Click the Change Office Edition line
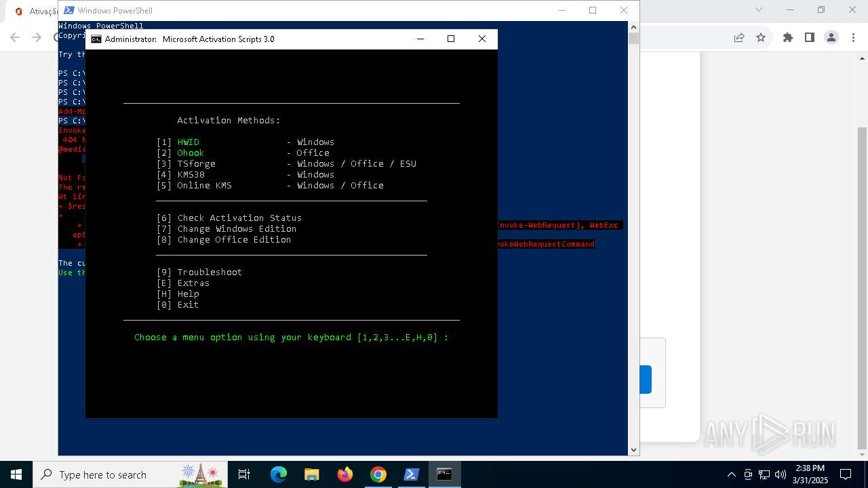Viewport: 868px width, 488px height. tap(224, 240)
